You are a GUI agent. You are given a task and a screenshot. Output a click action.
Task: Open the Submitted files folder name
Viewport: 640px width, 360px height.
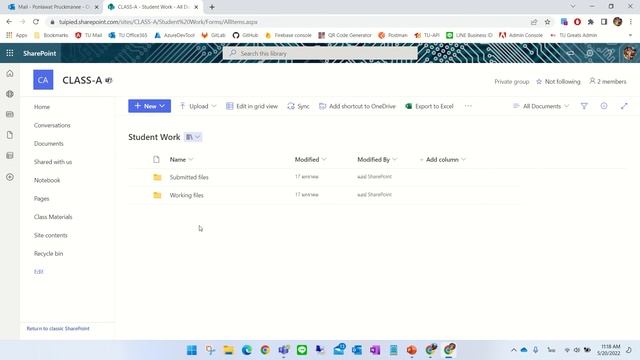pos(189,177)
